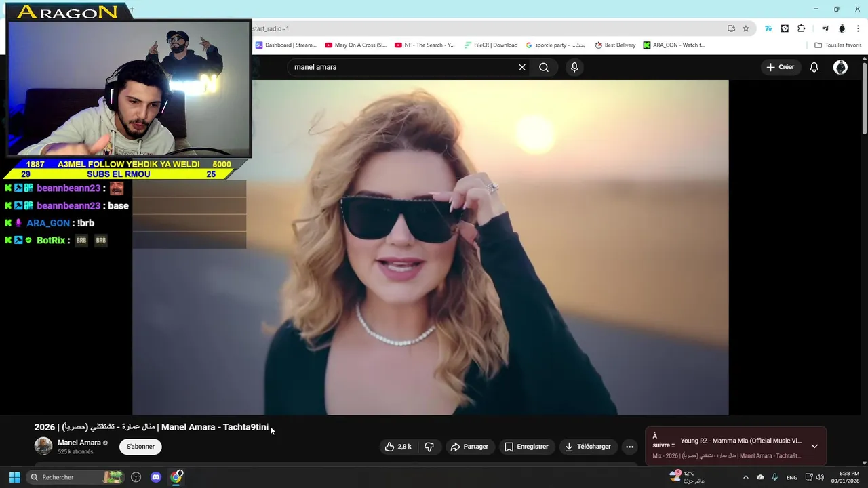Open volume speaker tray icon
The height and width of the screenshot is (488, 868).
[820, 477]
